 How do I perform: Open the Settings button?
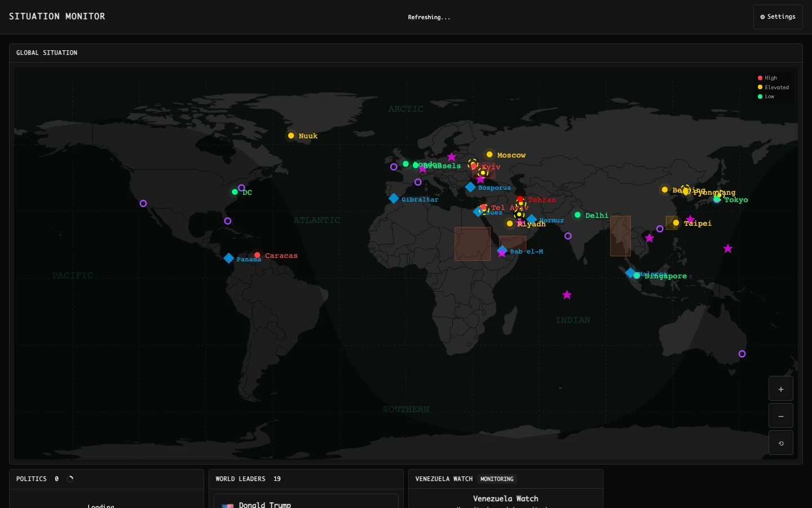coord(778,17)
